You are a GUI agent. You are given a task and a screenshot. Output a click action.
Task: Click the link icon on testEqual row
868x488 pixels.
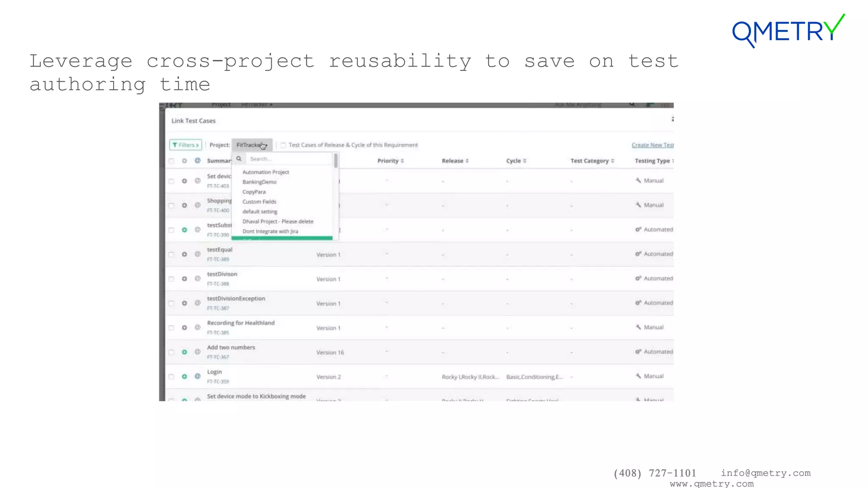(198, 254)
